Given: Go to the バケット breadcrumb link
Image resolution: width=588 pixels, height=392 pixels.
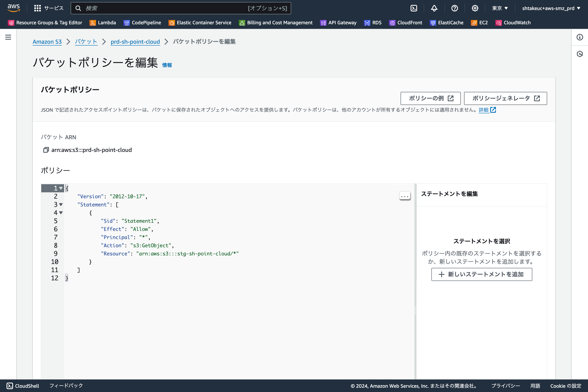Looking at the screenshot, I should click(86, 42).
